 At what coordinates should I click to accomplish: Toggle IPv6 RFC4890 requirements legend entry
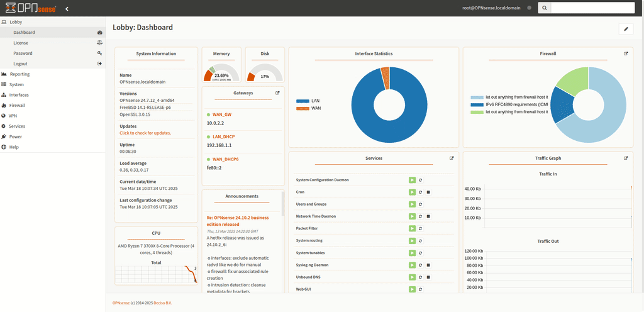[509, 104]
